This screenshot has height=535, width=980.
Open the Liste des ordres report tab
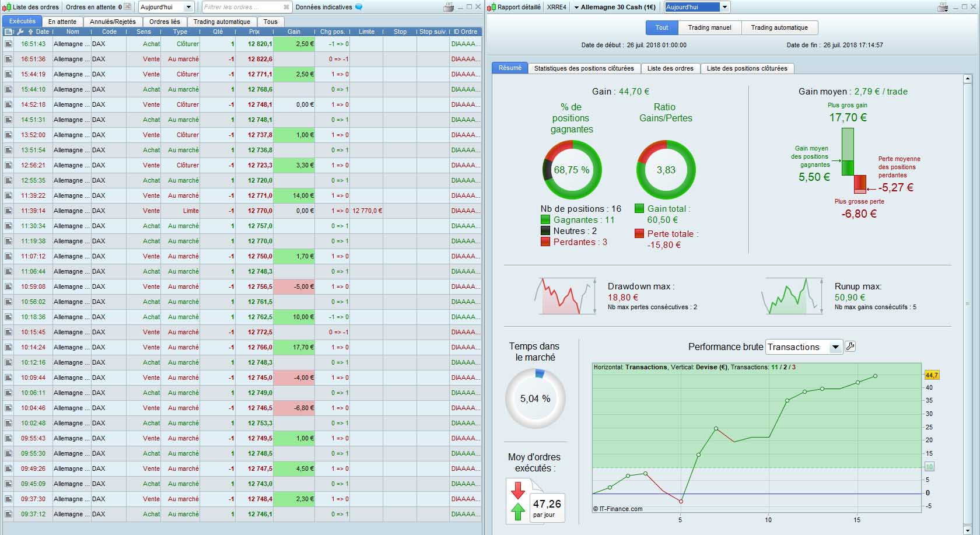coord(670,68)
